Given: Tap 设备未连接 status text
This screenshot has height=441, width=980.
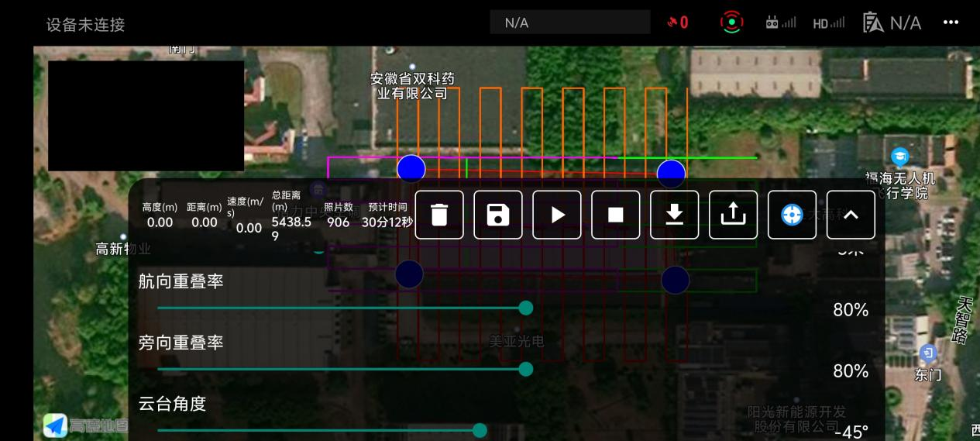Looking at the screenshot, I should (85, 25).
